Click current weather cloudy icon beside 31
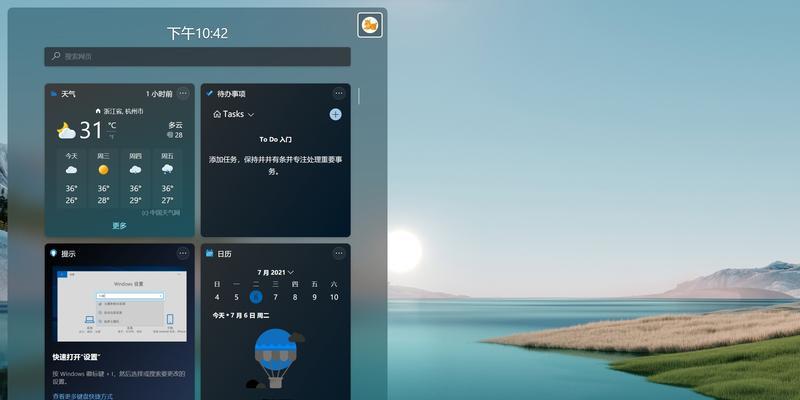Screen dimensions: 800x400 66,131
